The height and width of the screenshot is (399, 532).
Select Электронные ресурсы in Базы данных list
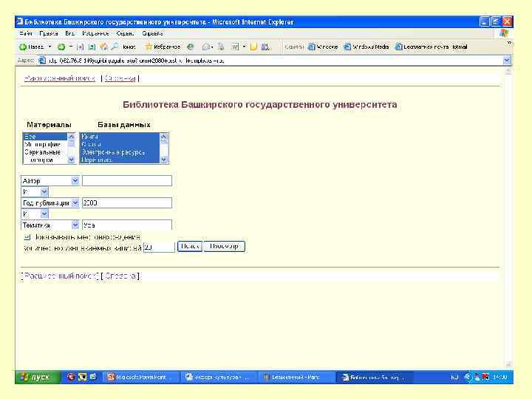point(120,152)
